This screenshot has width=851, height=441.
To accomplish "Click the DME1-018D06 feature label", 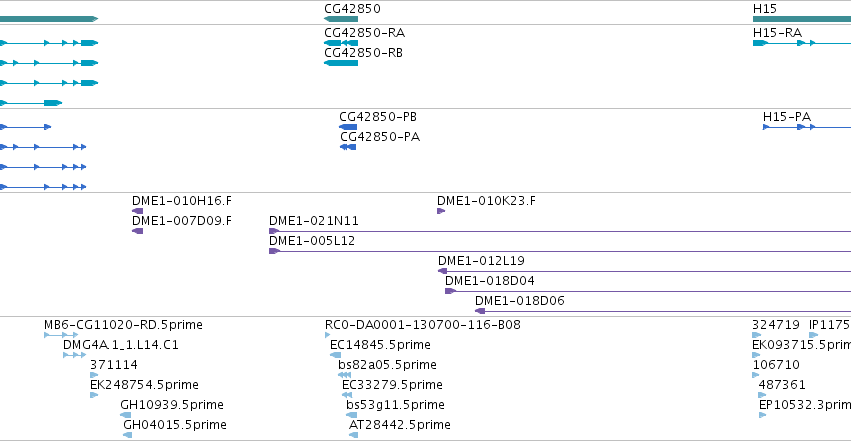I will coord(519,301).
